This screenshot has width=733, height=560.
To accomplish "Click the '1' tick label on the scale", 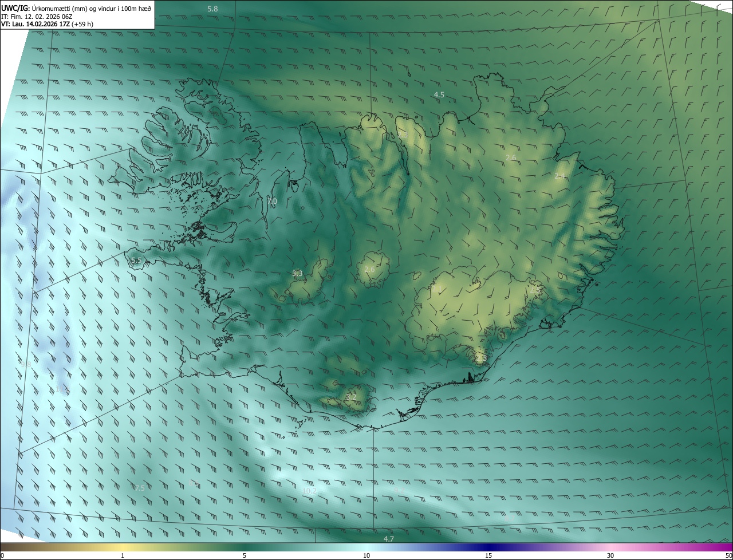I will pos(123,555).
